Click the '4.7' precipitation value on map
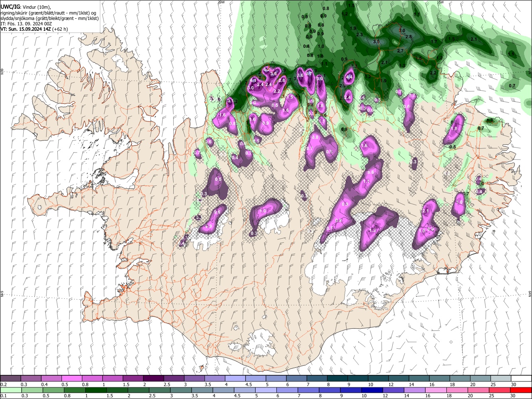532x399 pixels. 309,74
